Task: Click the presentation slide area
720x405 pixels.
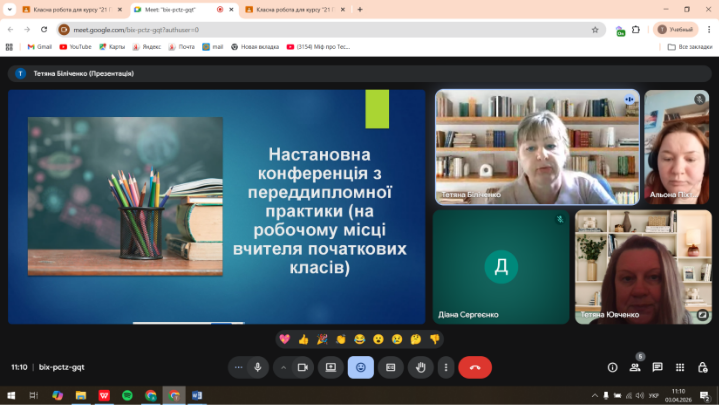Action: (x=217, y=207)
